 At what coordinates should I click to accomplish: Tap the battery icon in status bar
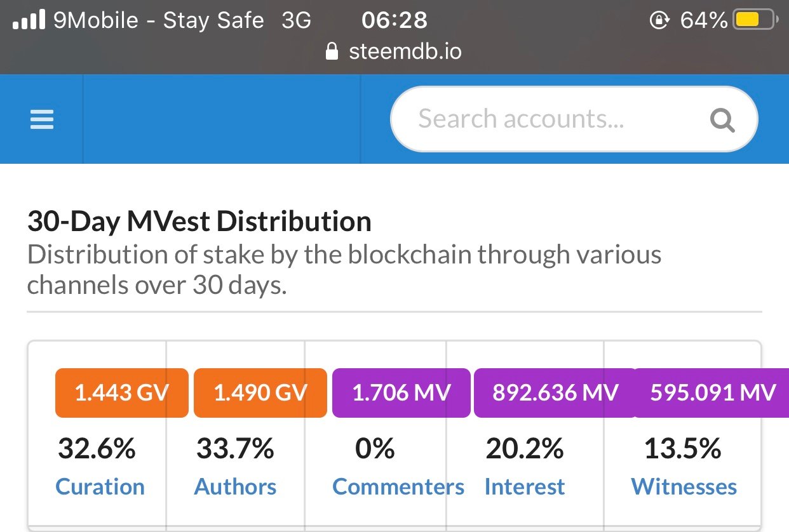754,20
